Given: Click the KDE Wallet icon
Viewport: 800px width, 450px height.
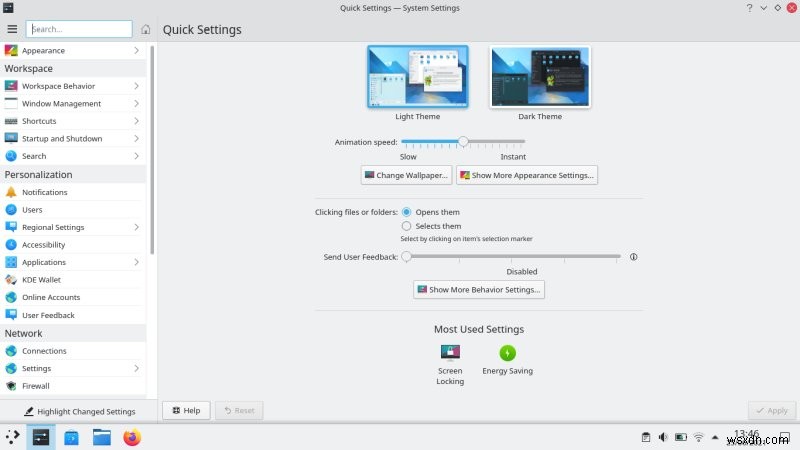Looking at the screenshot, I should point(11,280).
